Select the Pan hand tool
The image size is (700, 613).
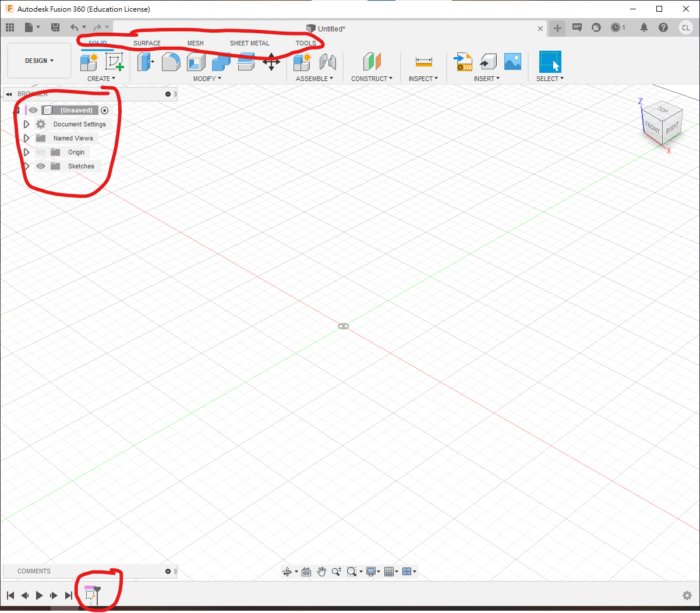point(321,572)
